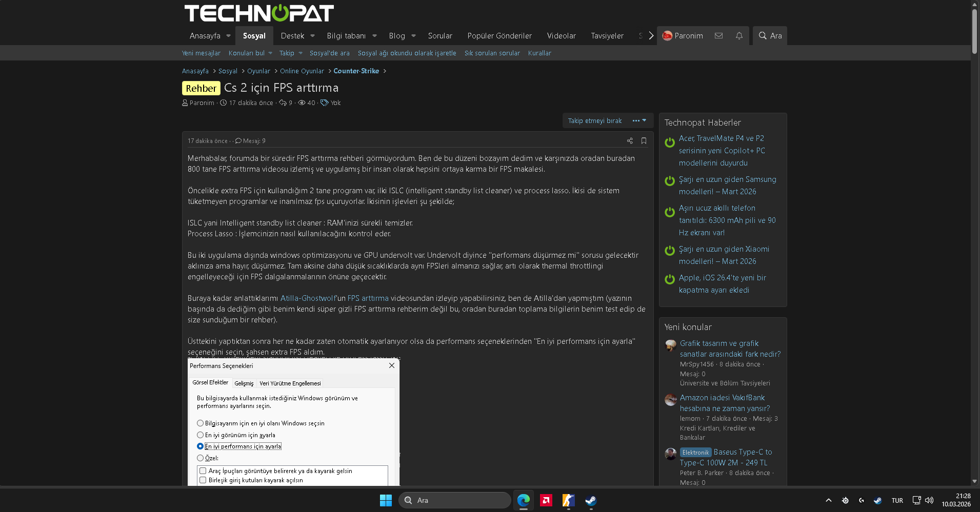Image resolution: width=980 pixels, height=512 pixels.
Task: Switch to Microsoft Edge on the taskbar
Action: tap(524, 500)
